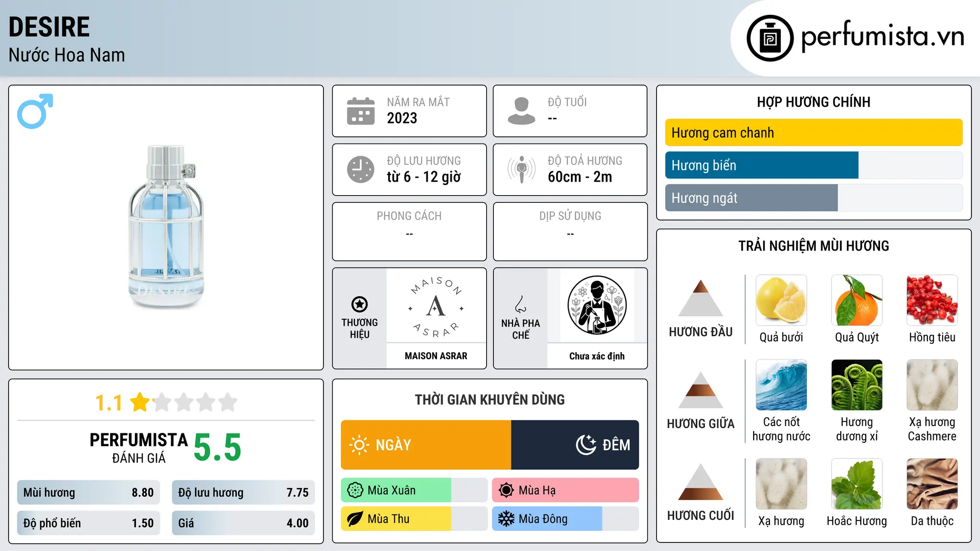This screenshot has height=551, width=980.
Task: Click the DESIRE perfume title
Action: coord(49,27)
